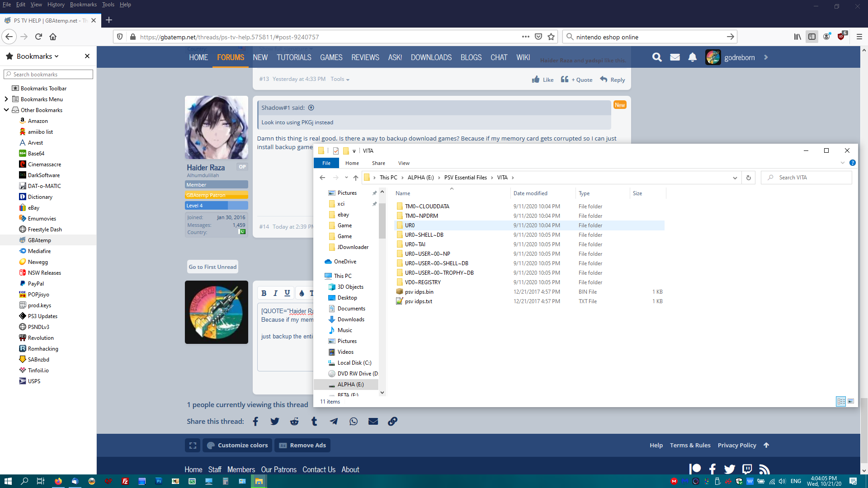Open Firefox from the taskbar
This screenshot has width=868, height=488.
(58, 481)
